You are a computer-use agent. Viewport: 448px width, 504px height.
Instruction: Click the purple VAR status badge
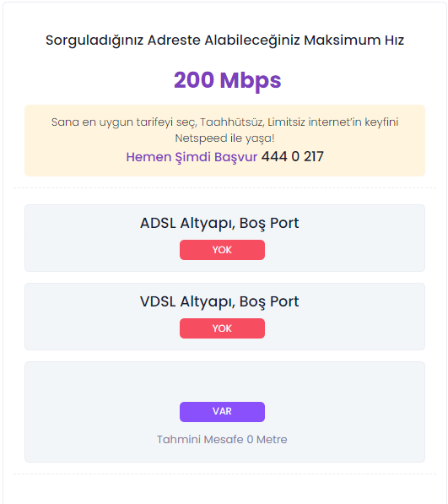coord(222,412)
